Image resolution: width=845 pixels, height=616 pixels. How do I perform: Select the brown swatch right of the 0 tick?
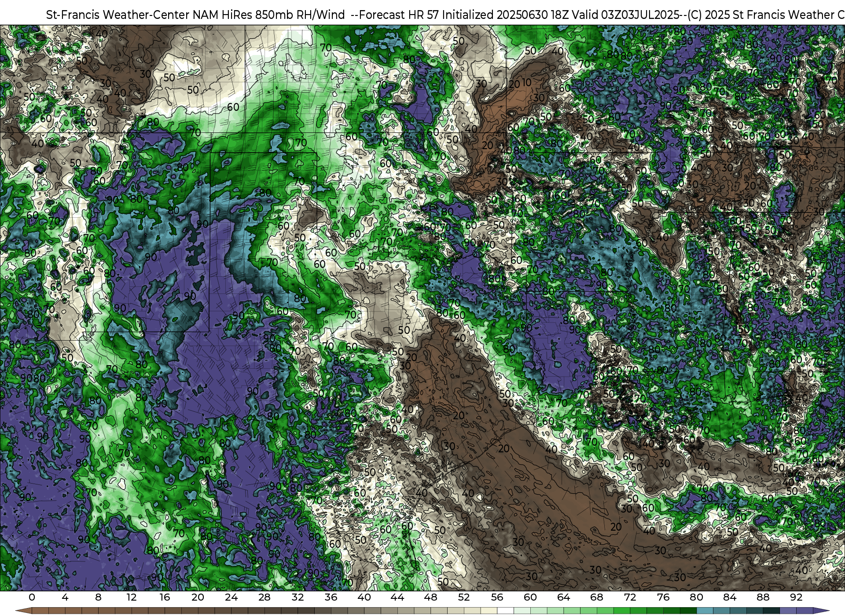[x=40, y=611]
